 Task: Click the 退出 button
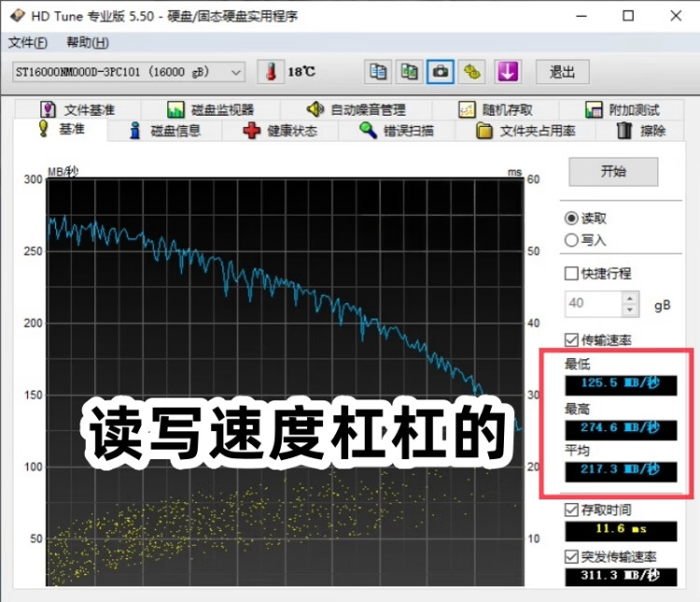pos(563,72)
